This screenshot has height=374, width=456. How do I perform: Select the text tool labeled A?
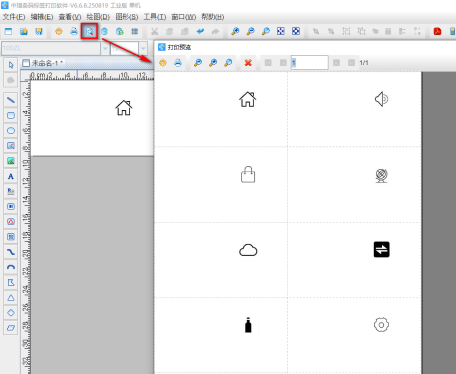tap(11, 176)
